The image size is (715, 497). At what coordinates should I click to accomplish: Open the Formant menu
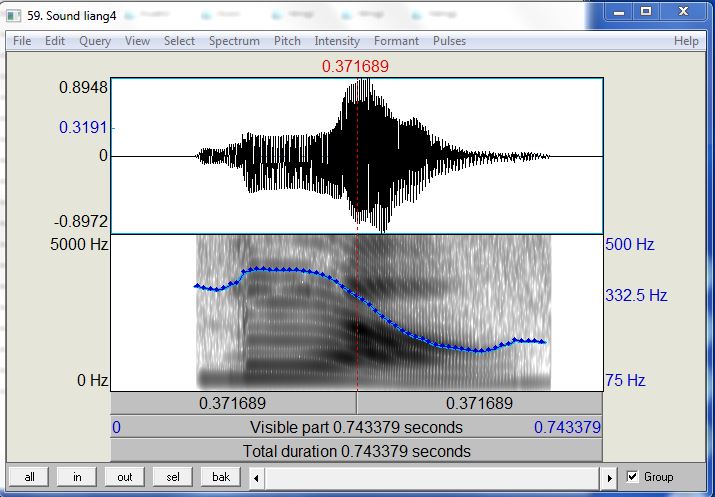pyautogui.click(x=396, y=41)
